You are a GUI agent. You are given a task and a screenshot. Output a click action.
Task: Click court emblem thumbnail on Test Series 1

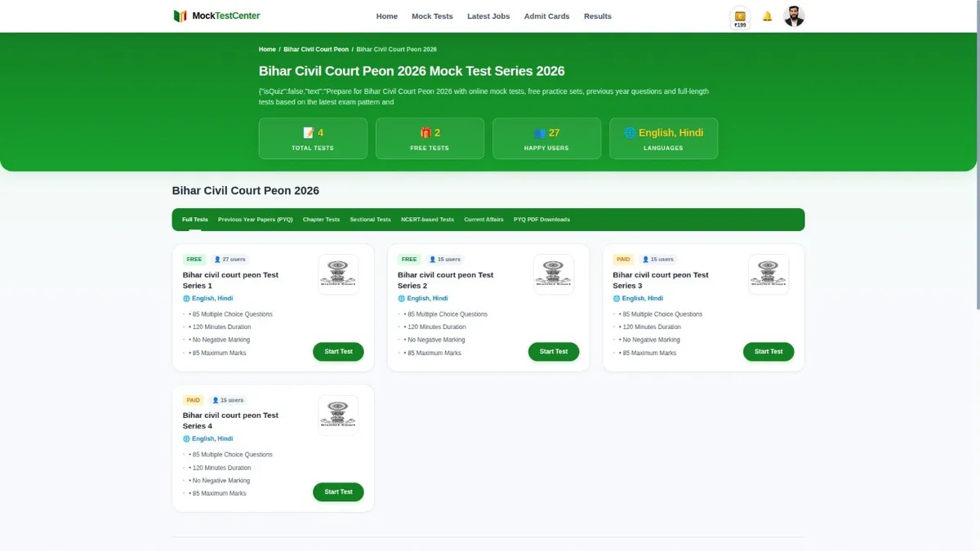point(338,274)
